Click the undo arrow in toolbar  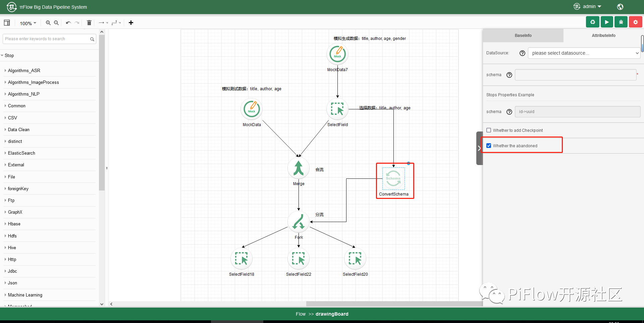tap(68, 23)
